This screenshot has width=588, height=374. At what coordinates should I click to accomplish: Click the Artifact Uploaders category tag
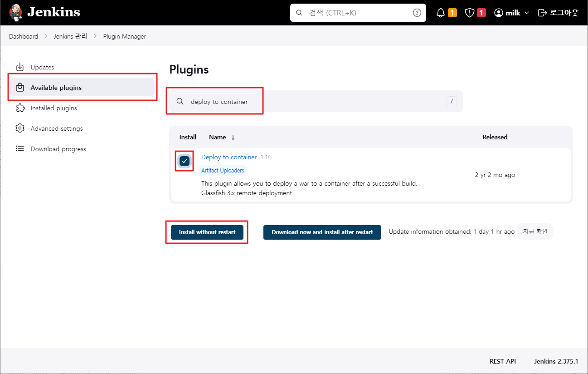[x=223, y=171]
